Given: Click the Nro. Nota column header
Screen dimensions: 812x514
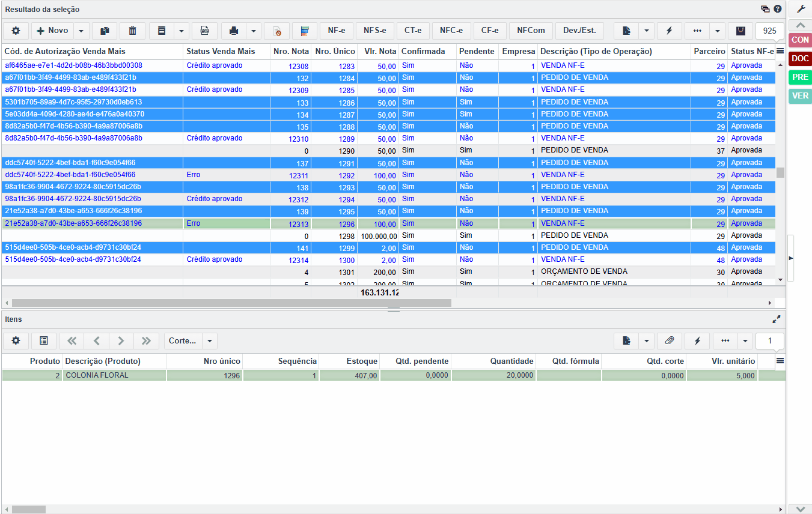Looking at the screenshot, I should pyautogui.click(x=291, y=52).
